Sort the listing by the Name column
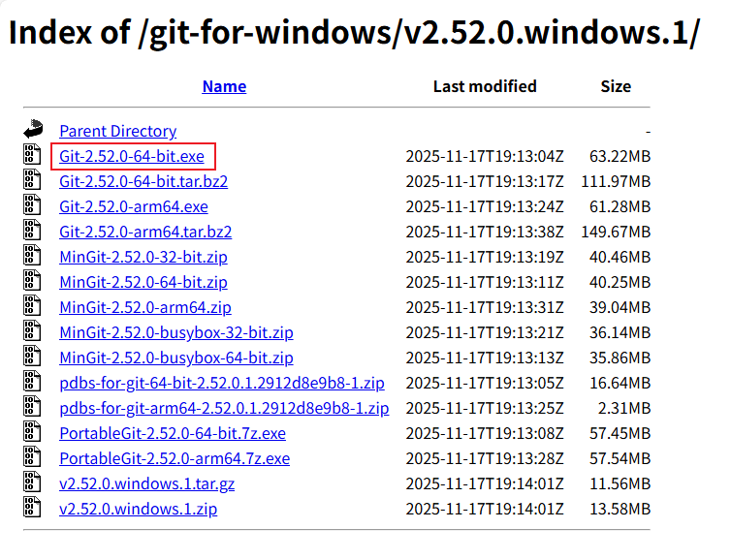 [224, 86]
